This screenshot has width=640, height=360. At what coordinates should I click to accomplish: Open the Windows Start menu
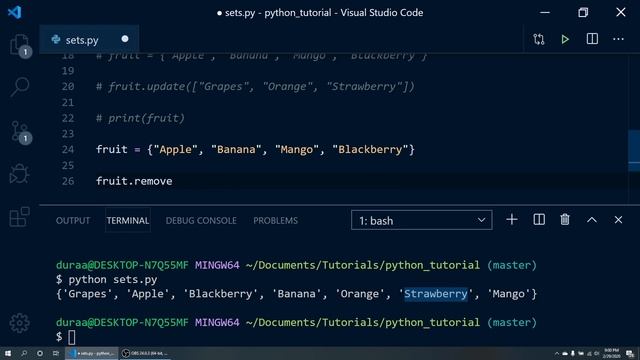8,353
